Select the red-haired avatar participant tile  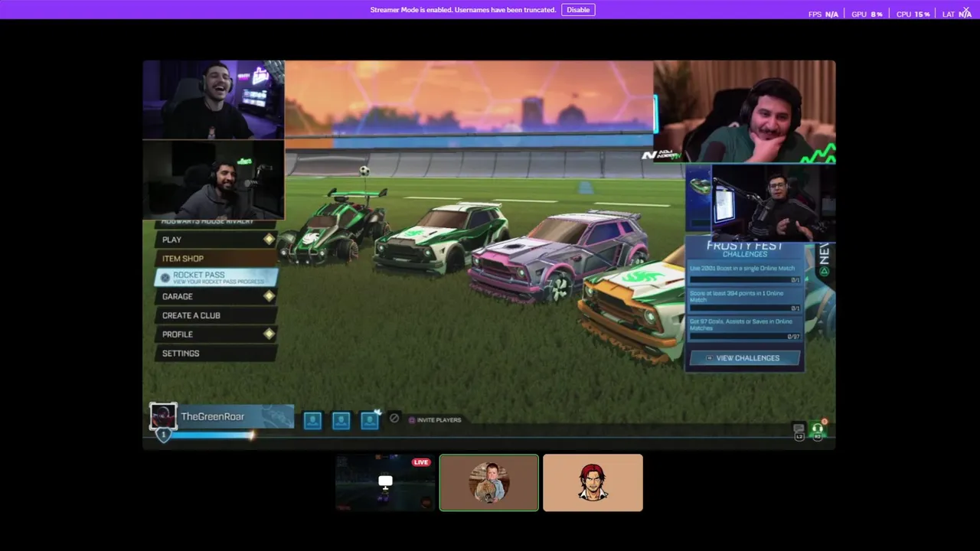593,483
